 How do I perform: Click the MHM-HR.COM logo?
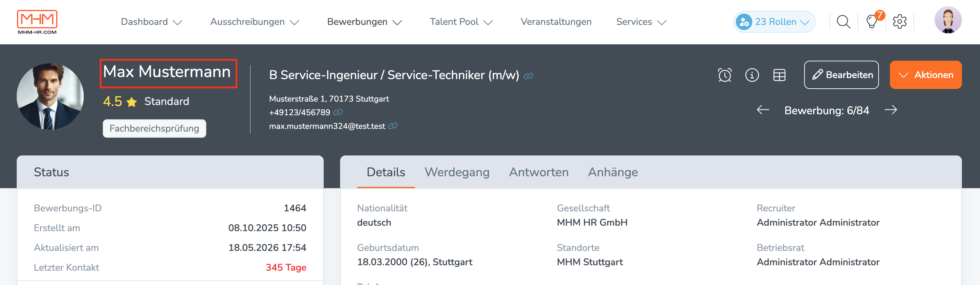click(37, 22)
